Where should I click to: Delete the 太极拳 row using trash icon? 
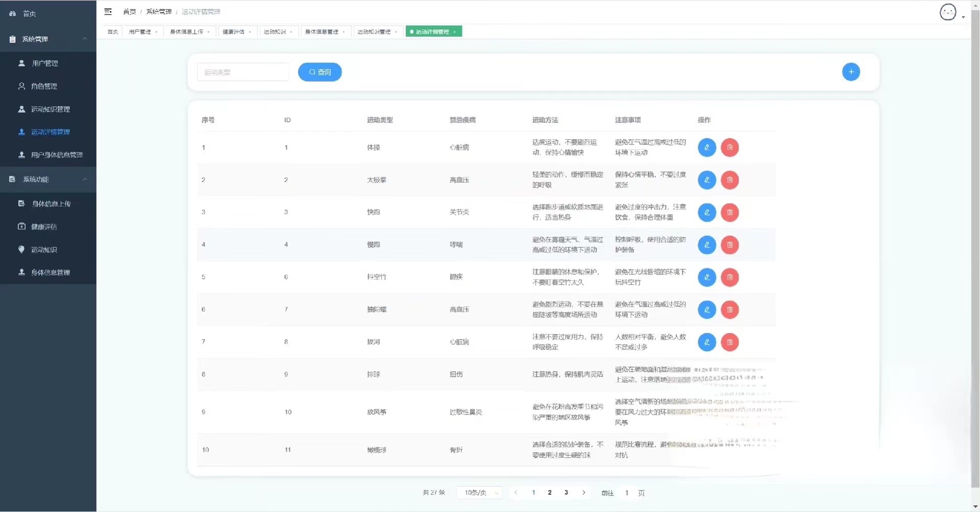click(x=730, y=180)
